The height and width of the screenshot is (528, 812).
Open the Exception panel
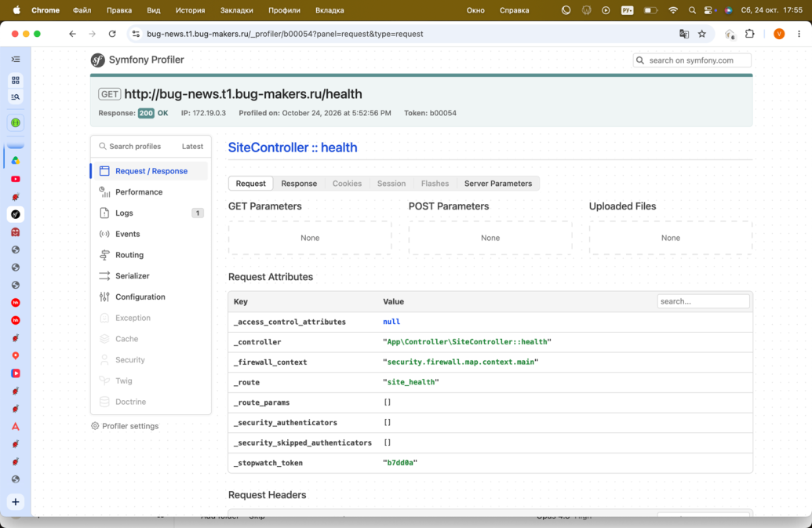pos(150,318)
